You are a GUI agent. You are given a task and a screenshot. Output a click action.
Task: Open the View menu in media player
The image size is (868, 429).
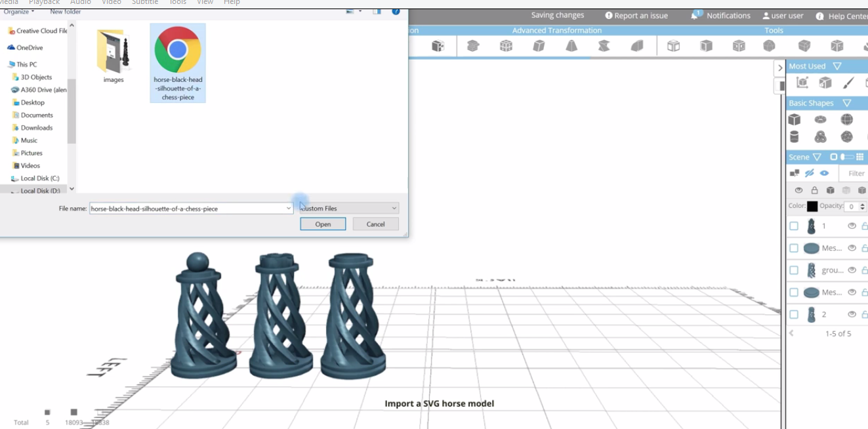[205, 3]
